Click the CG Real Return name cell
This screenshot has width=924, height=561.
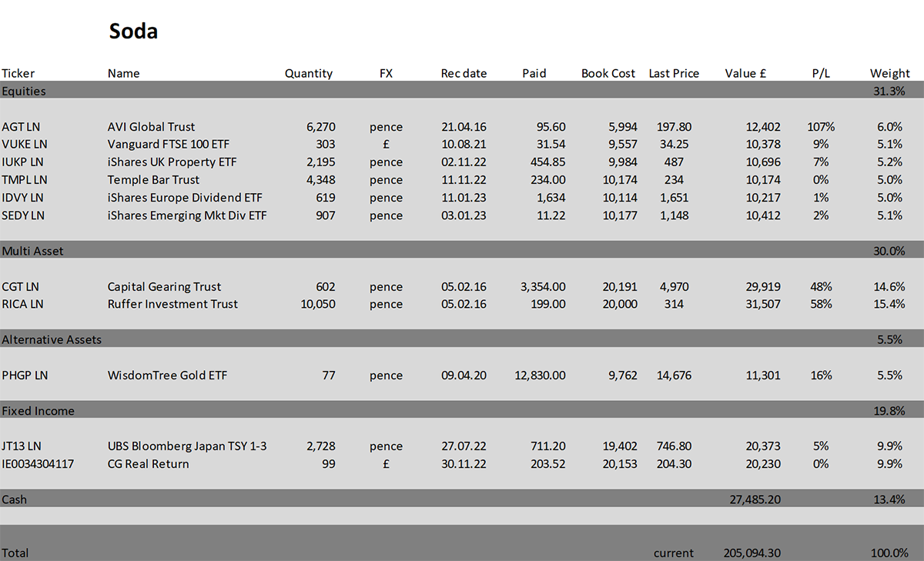(149, 464)
